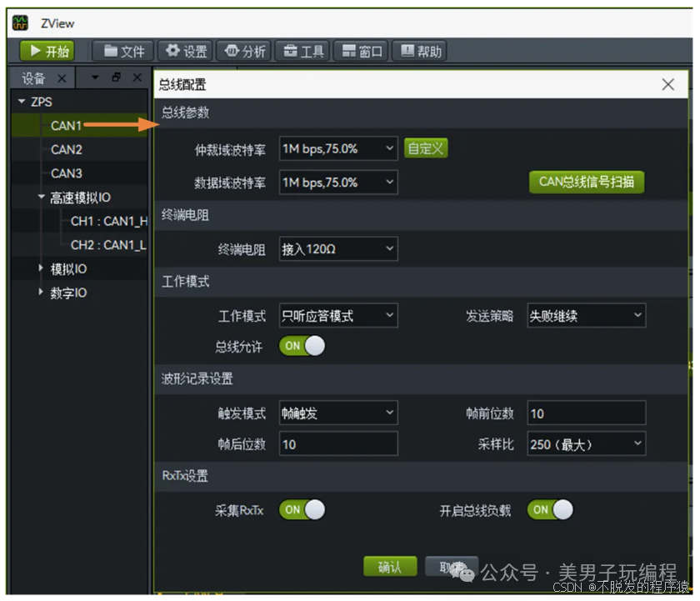Click the CAN总线信号扫描 button
This screenshot has height=601, width=700.
(x=587, y=182)
